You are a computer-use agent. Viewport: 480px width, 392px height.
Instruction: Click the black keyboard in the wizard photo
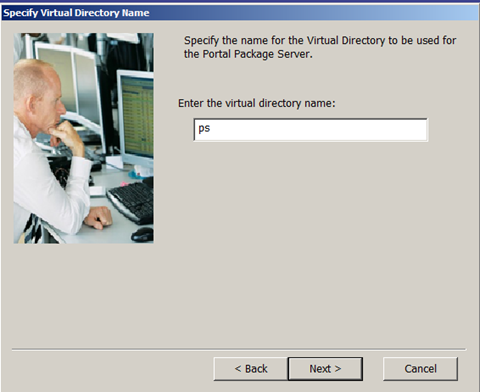(131, 203)
